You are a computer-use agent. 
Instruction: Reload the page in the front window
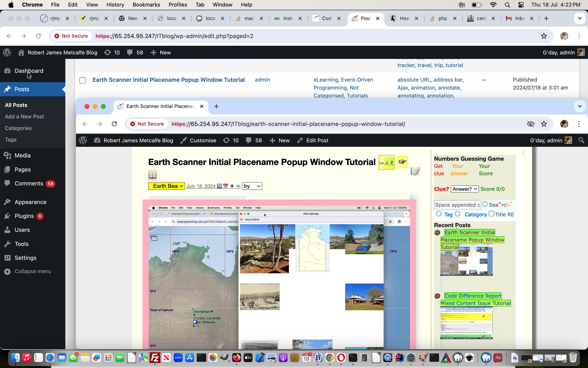(114, 124)
